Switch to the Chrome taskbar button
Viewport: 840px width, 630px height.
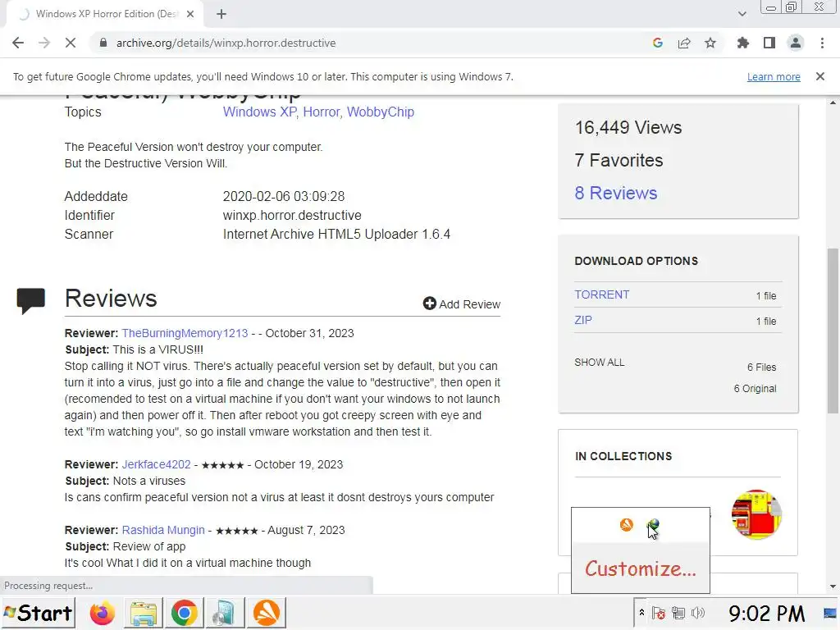[184, 613]
